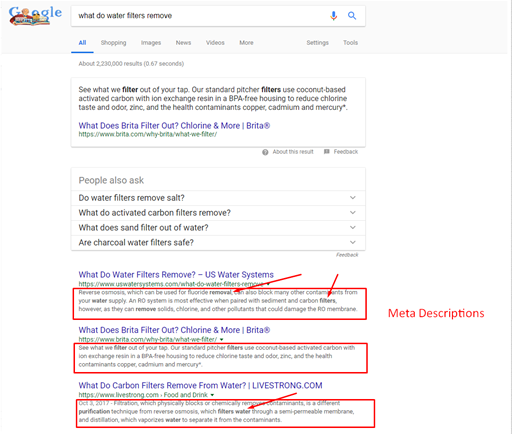
Task: Open the Tools option
Action: (350, 43)
